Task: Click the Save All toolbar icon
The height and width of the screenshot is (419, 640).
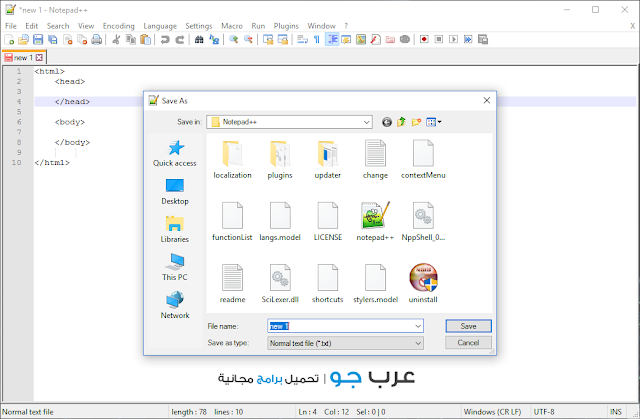Action: [x=53, y=40]
